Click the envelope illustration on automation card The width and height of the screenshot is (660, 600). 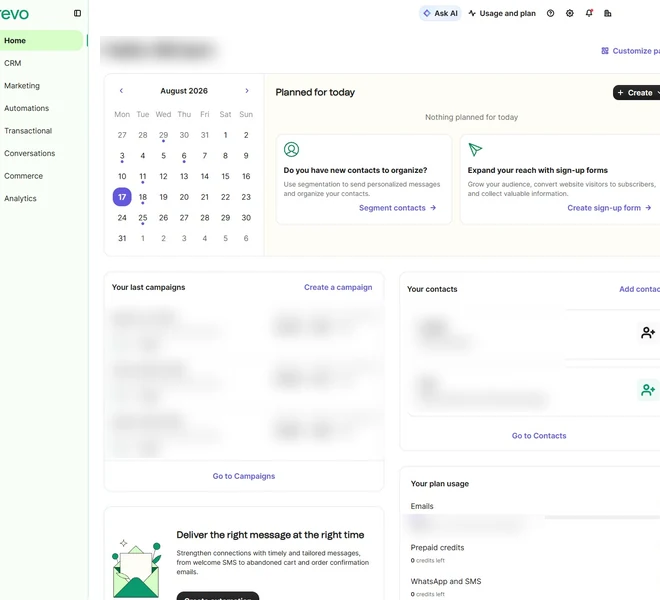136,569
